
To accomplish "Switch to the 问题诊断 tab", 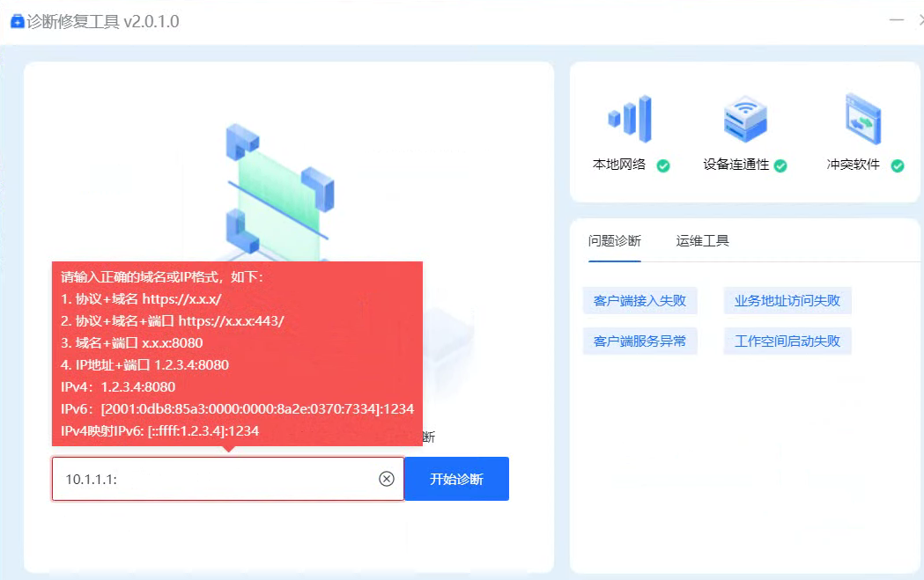I will coord(615,241).
